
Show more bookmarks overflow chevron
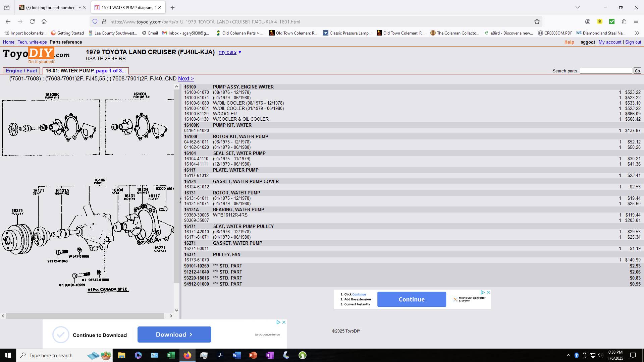[x=637, y=33]
